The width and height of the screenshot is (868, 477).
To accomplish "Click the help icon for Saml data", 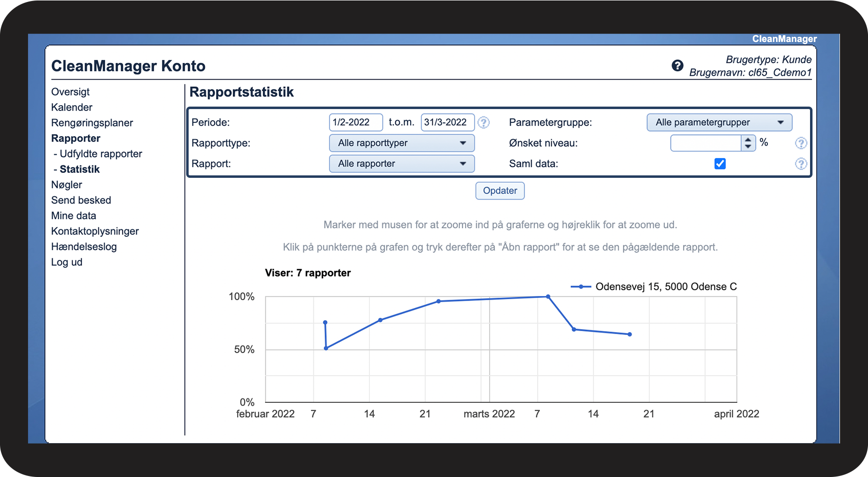I will (801, 164).
